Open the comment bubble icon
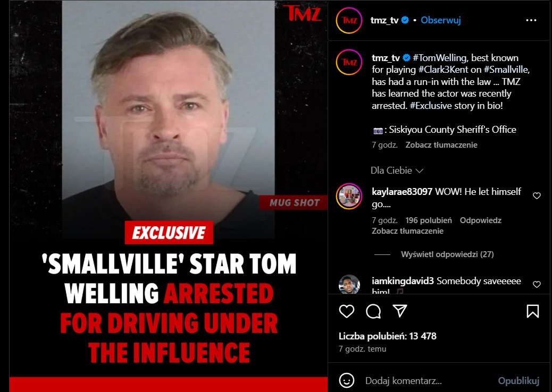Screen dimensions: 552x392 pos(373,311)
